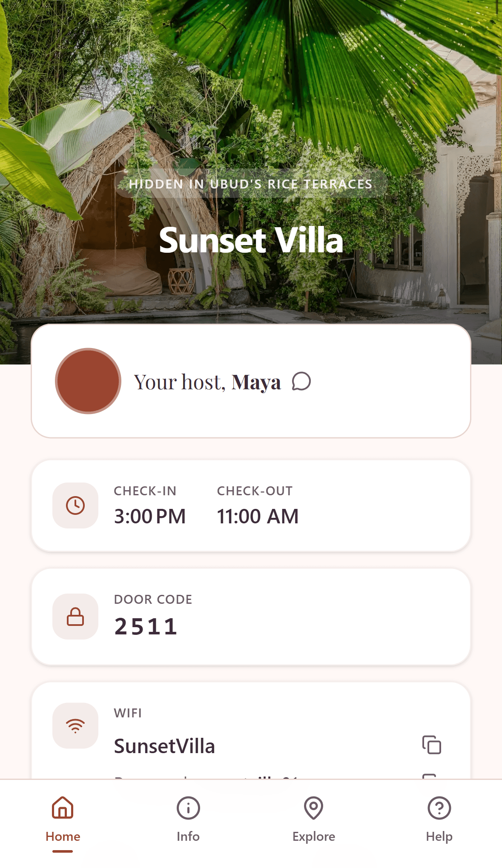This screenshot has height=868, width=502.
Task: Open Help via the question mark icon
Action: 439,808
